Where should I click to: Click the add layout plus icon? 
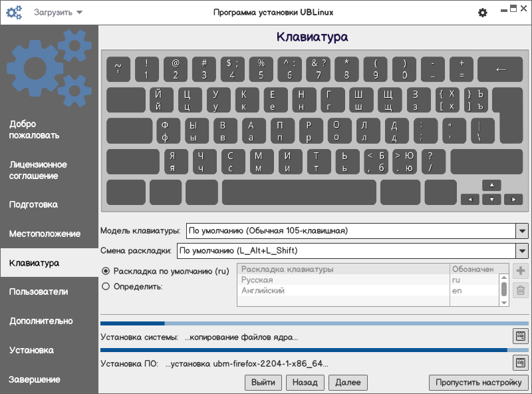click(x=521, y=271)
